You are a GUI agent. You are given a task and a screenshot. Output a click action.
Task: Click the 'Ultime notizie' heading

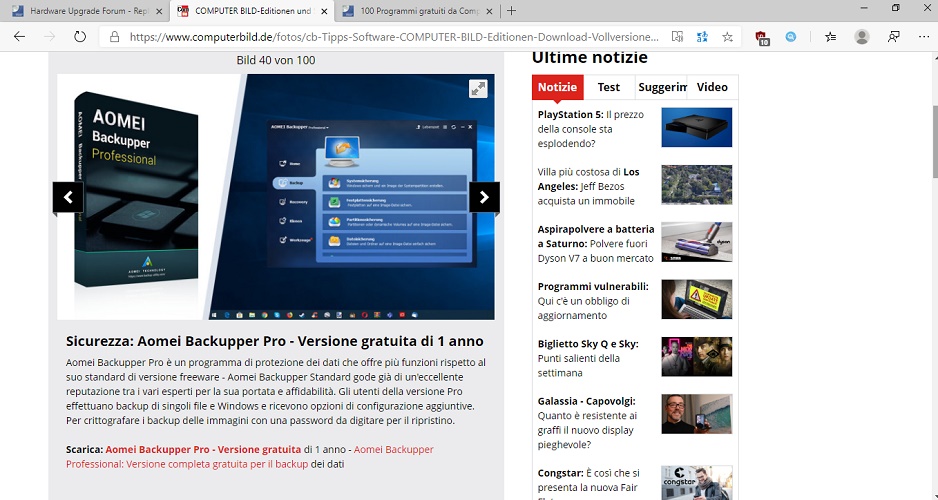pos(589,57)
